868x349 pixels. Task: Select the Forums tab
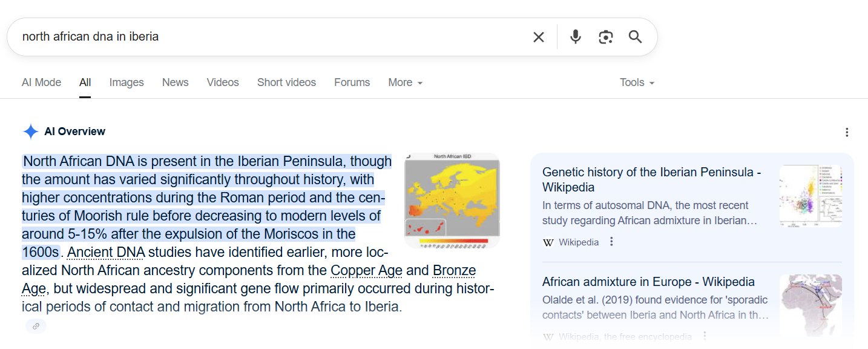click(352, 82)
